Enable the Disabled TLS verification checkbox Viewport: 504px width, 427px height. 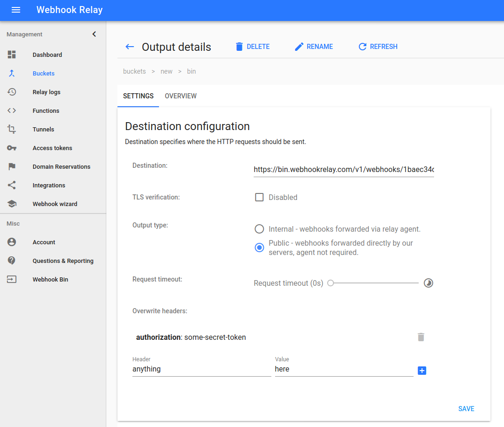tap(259, 197)
